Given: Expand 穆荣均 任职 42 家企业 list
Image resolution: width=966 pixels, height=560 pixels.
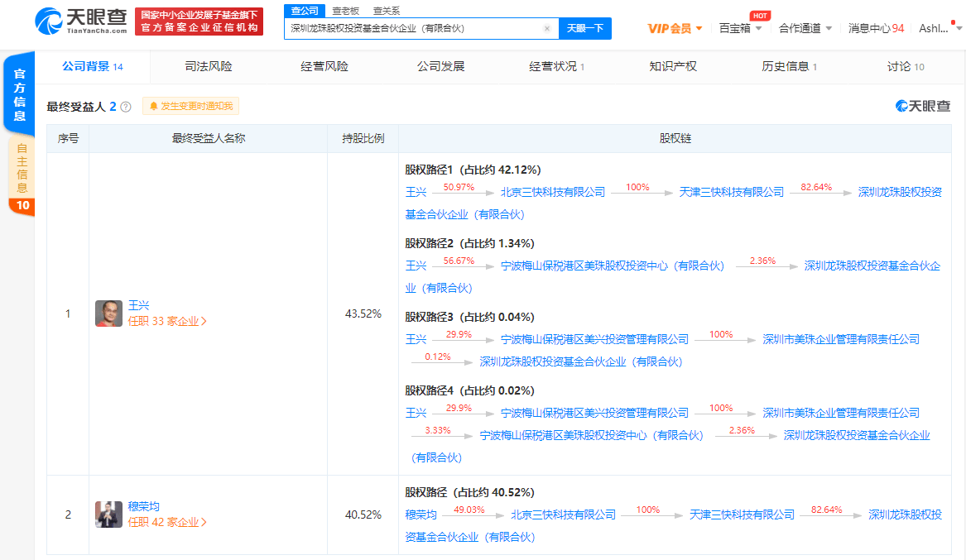Looking at the screenshot, I should tap(167, 523).
